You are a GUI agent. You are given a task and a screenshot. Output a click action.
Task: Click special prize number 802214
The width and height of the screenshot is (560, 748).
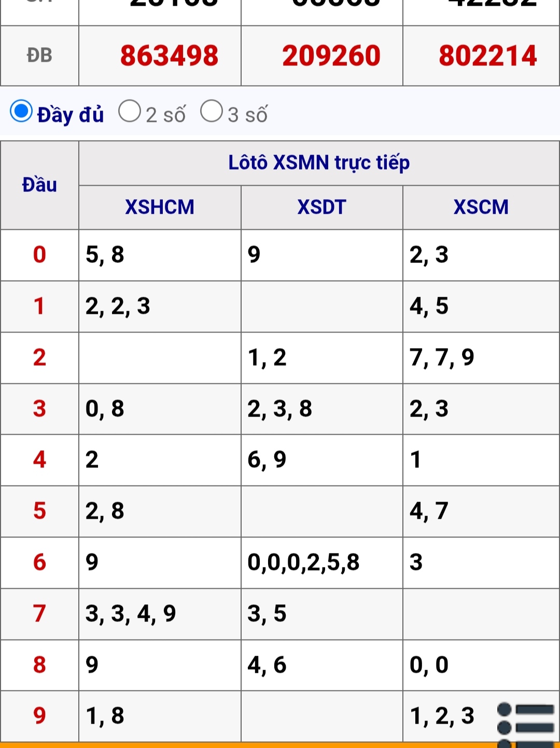[487, 56]
